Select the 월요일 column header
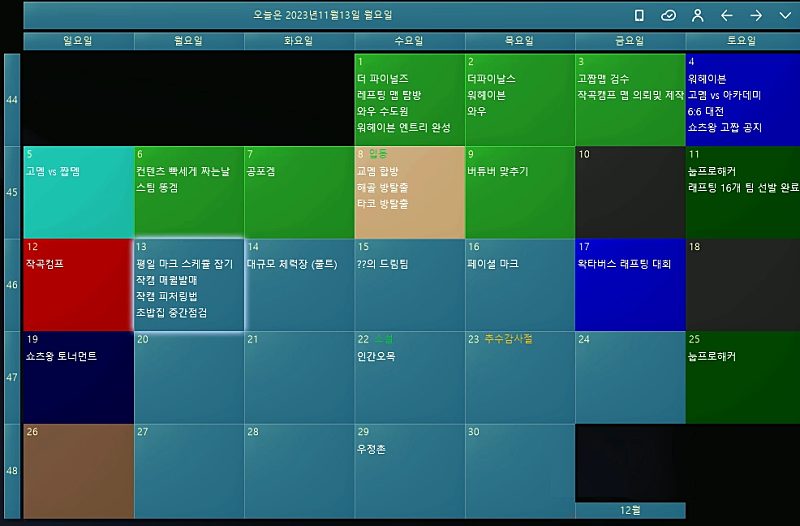 click(189, 41)
